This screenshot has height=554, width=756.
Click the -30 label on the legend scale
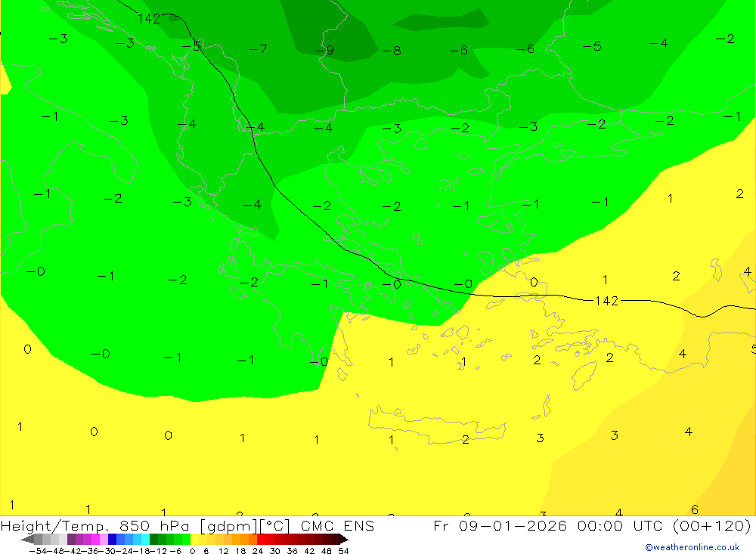coord(107,551)
